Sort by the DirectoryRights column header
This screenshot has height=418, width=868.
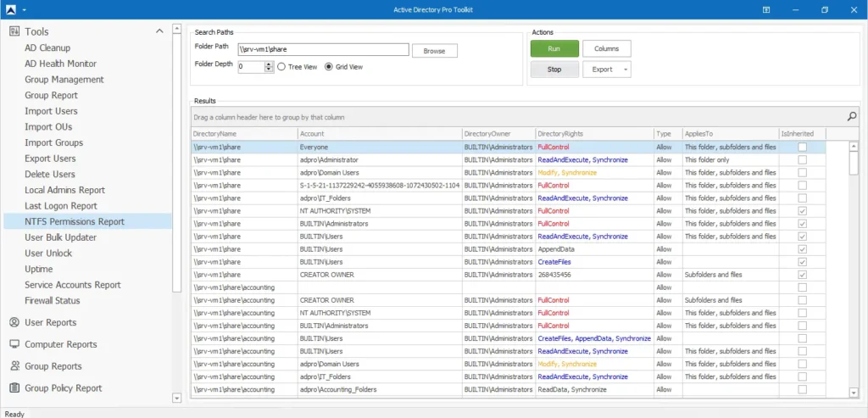click(x=594, y=134)
